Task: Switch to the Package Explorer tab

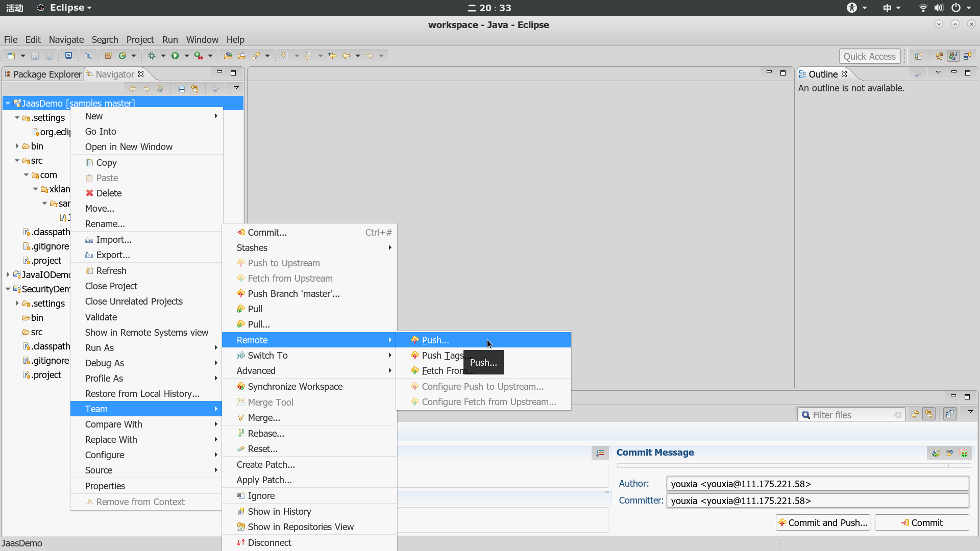Action: 43,74
